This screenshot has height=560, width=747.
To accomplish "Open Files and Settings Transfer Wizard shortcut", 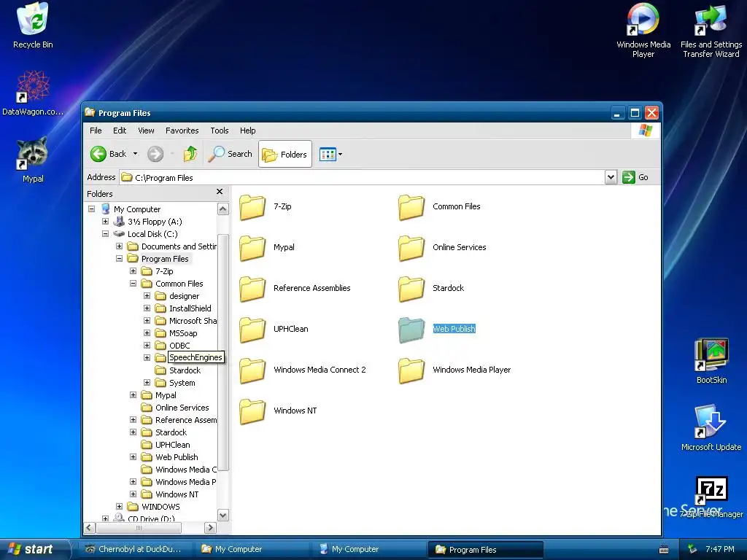I will 711,31.
